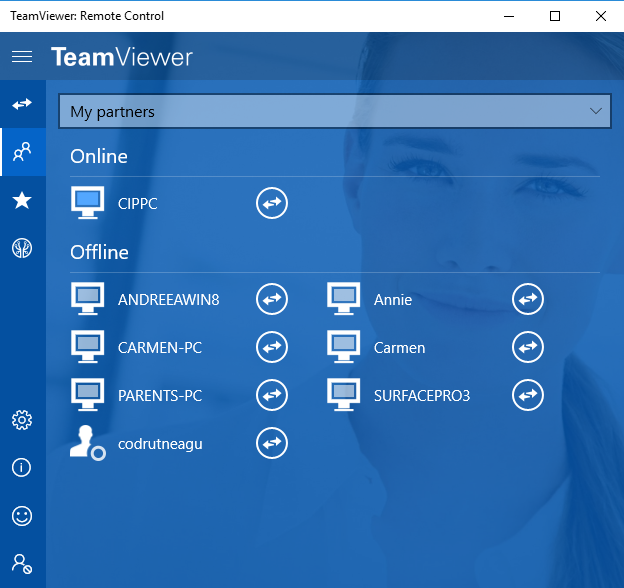The width and height of the screenshot is (624, 588).
Task: Select the PARENTS-PC computer name
Action: (160, 396)
